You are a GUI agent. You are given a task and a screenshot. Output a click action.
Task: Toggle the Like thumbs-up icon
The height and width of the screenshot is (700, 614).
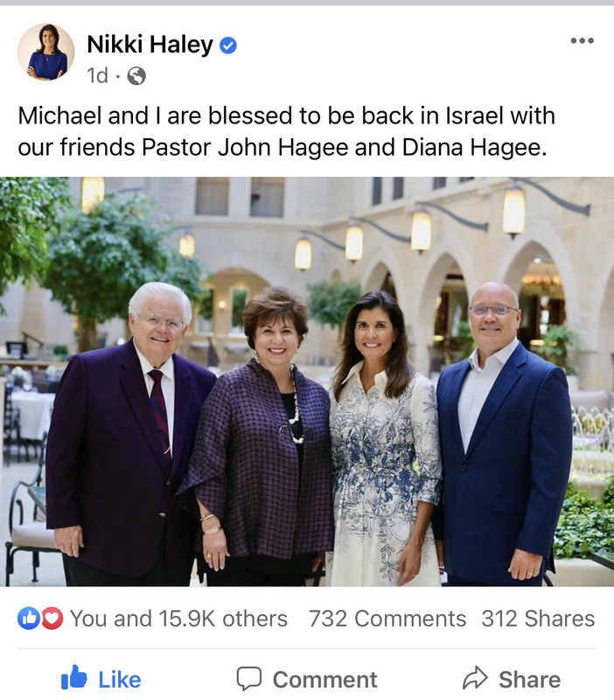73,677
